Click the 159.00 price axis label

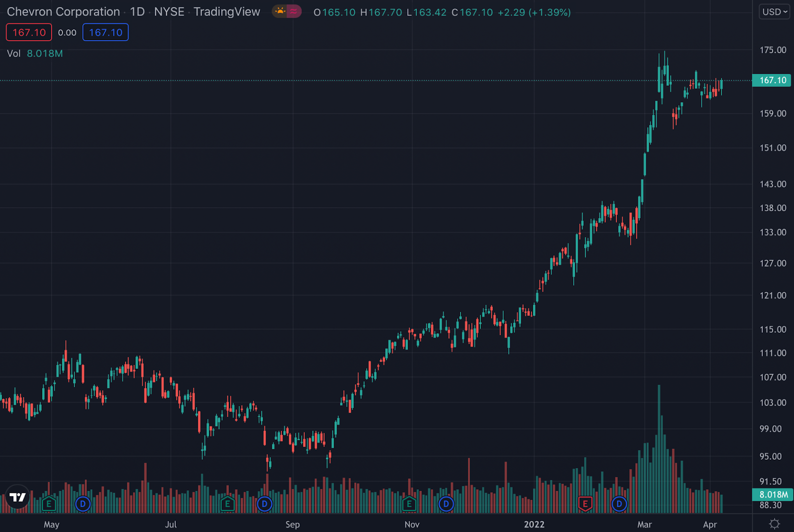(773, 114)
